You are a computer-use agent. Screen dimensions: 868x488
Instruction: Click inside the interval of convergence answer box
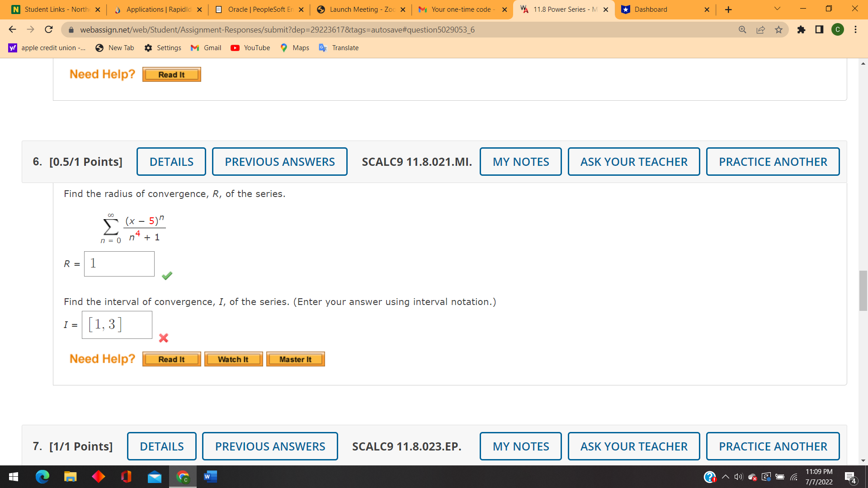tap(117, 325)
